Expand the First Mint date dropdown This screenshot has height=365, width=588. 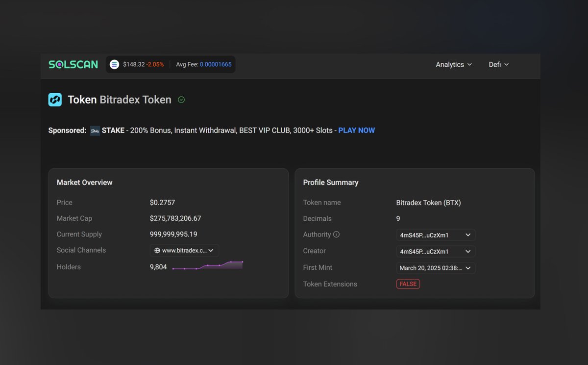tap(436, 268)
